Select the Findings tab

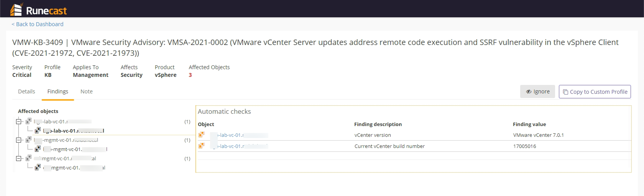click(58, 91)
